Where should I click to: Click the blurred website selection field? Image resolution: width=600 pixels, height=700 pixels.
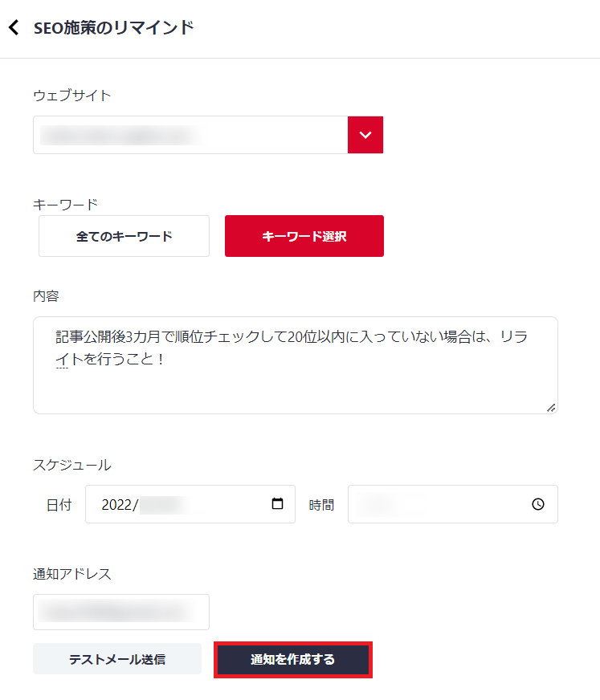tap(190, 135)
